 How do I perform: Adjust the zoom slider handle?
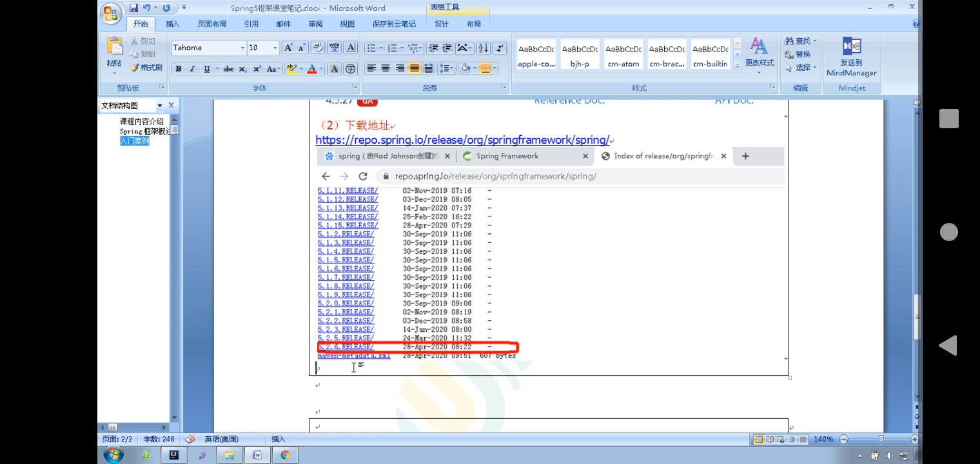click(881, 439)
